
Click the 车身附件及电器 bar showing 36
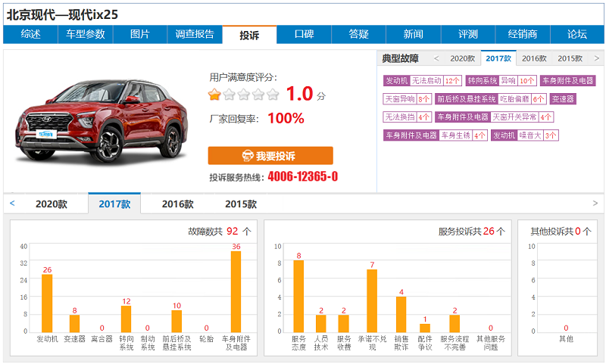(236, 292)
